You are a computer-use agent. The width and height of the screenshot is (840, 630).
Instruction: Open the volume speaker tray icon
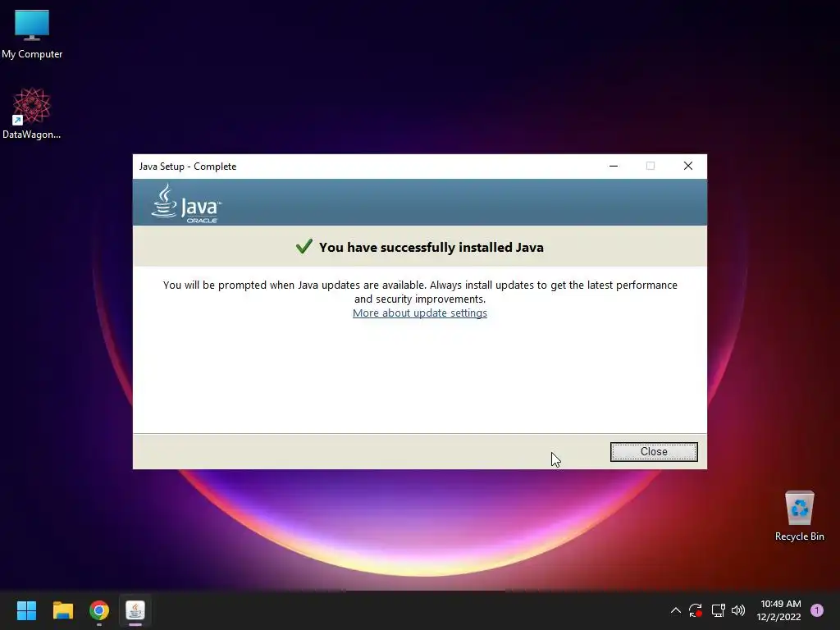coord(738,610)
